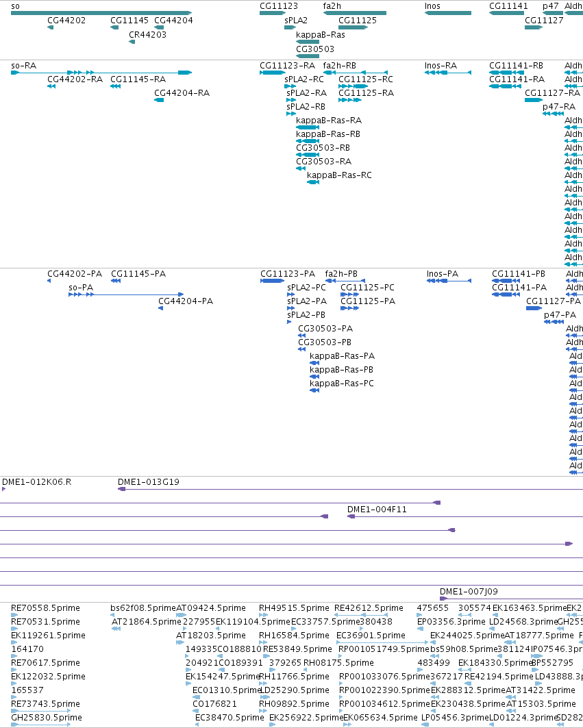Image resolution: width=583 pixels, height=728 pixels.
Task: Select the CG30503-PA protein label
Action: [x=325, y=329]
